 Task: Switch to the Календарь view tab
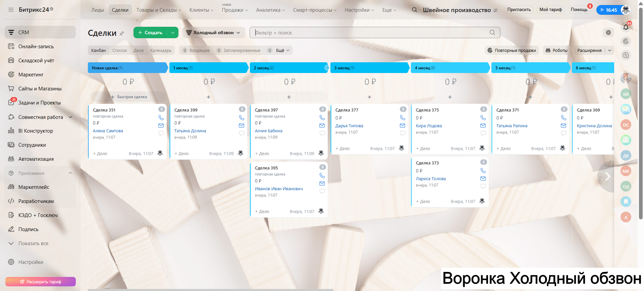click(161, 50)
